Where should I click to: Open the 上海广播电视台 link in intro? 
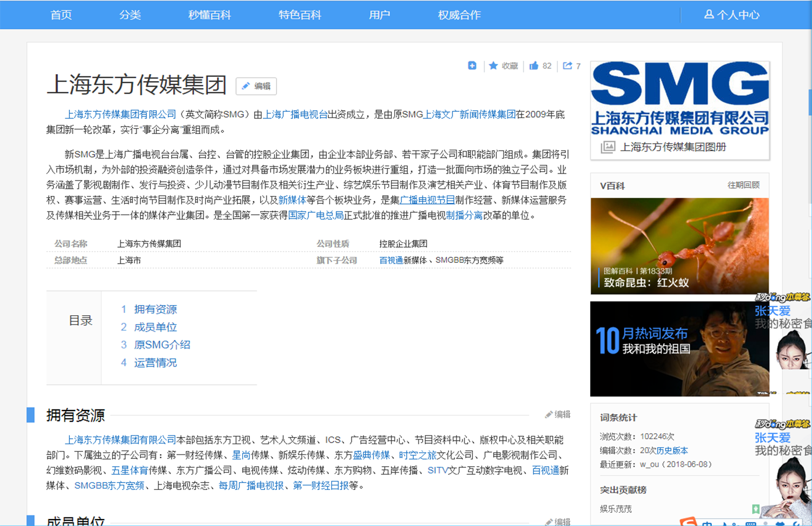[295, 114]
